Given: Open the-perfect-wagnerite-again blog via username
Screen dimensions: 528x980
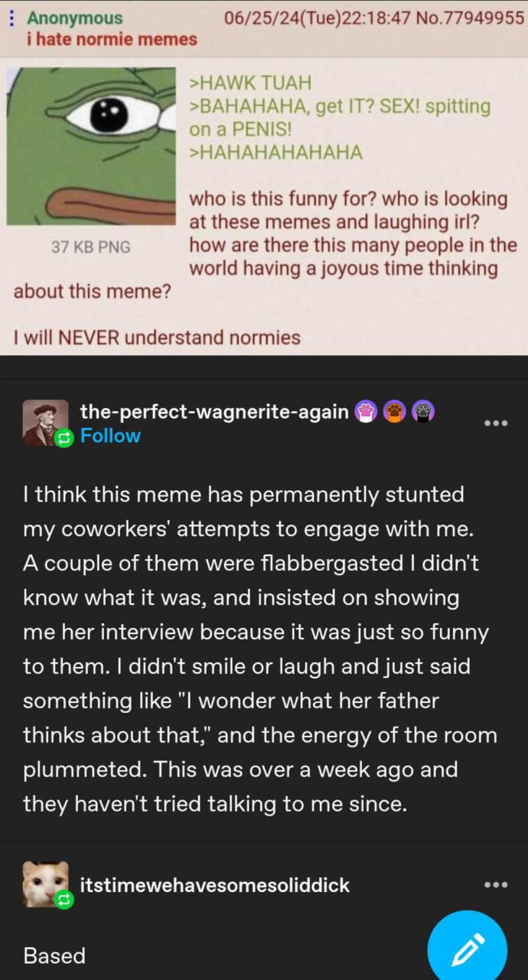Looking at the screenshot, I should click(x=214, y=412).
